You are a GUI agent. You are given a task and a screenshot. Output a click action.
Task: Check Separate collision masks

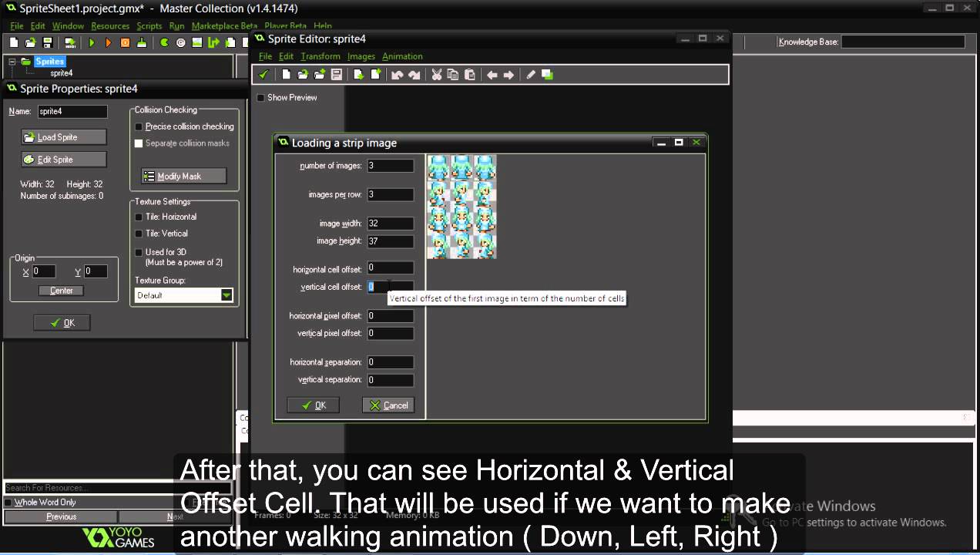click(139, 143)
